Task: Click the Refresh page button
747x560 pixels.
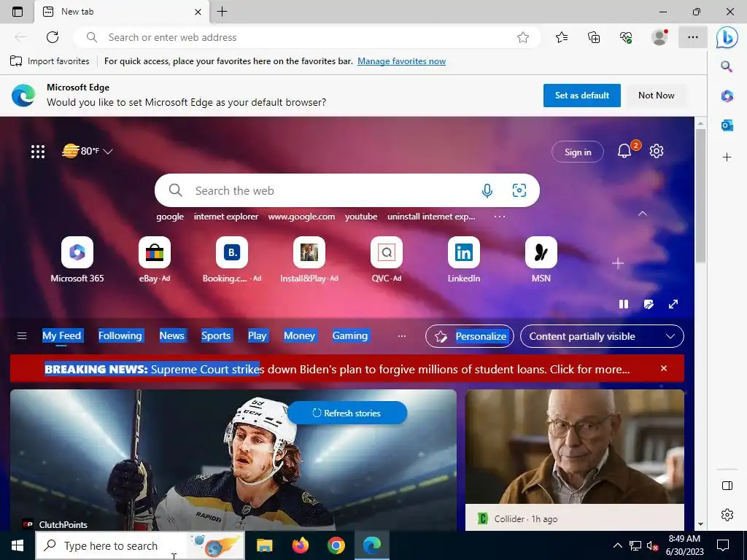Action: (x=53, y=37)
